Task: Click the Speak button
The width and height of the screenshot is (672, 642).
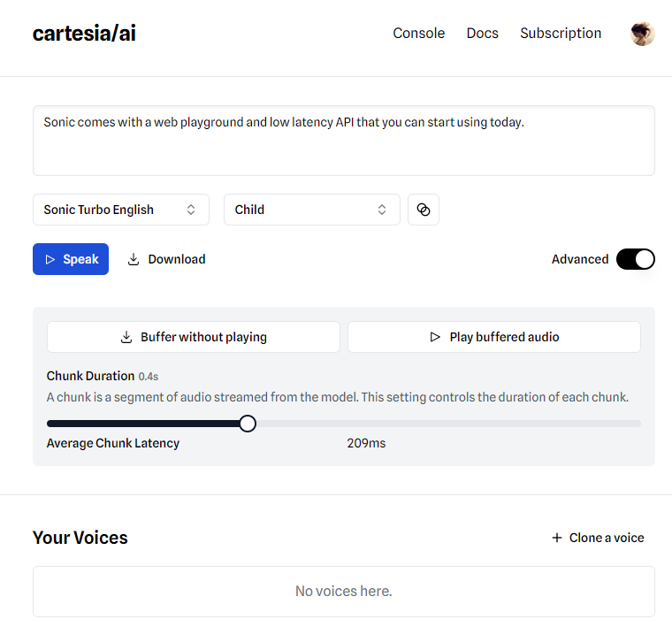Action: [71, 259]
